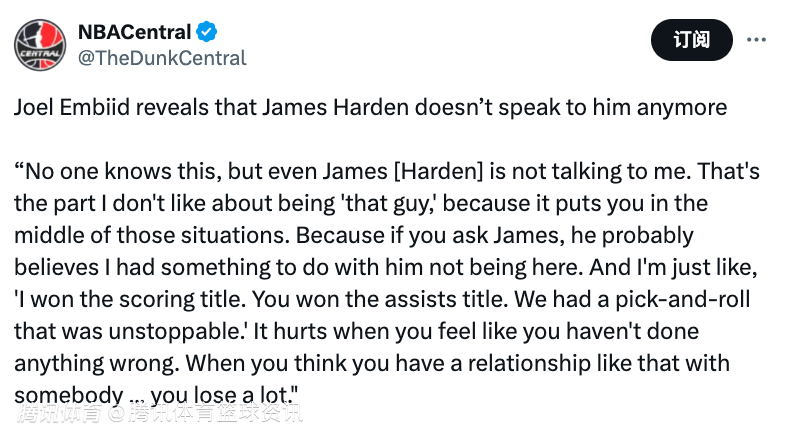Click the 'I won the scoring title' line

(x=130, y=299)
